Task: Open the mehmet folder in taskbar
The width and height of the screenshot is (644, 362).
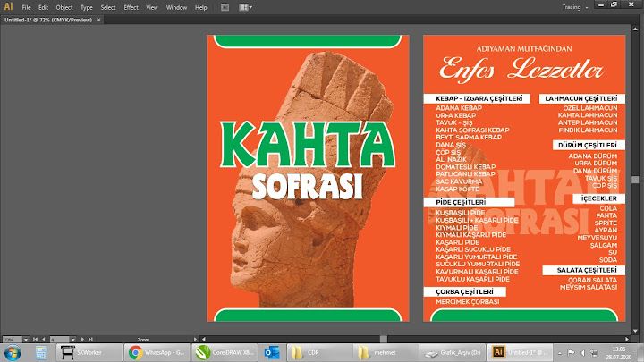Action: click(x=386, y=352)
